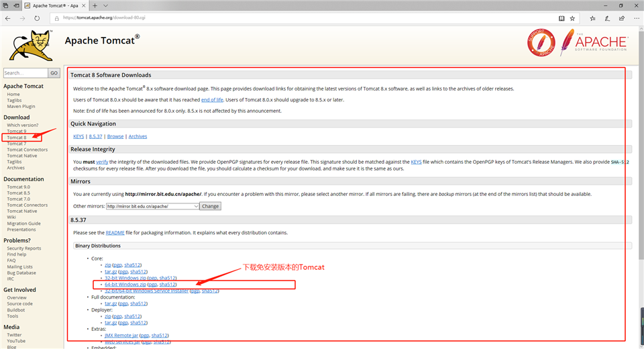
Task: Jump to 8.5.37 in Quick Navigation
Action: [x=95, y=136]
